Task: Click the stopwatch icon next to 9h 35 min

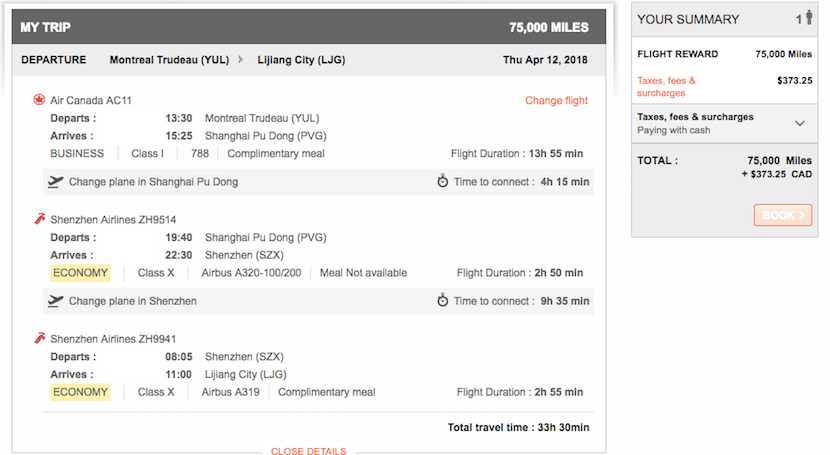Action: [443, 301]
